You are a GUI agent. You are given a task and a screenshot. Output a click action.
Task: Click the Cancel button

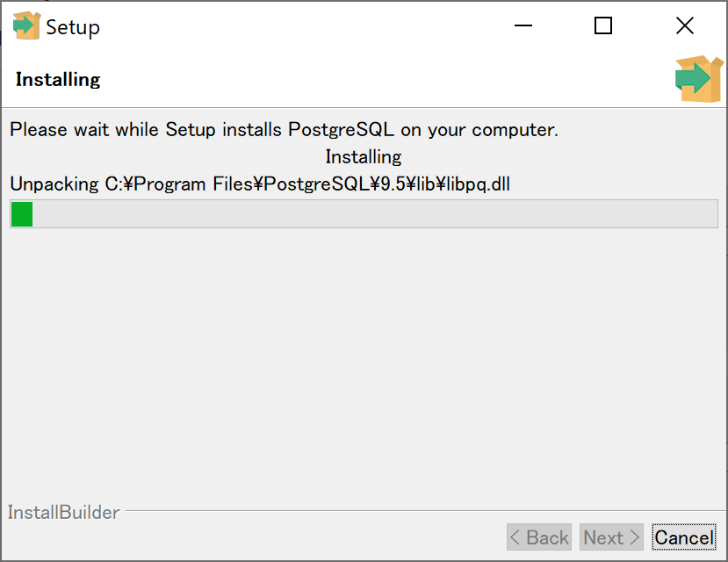[x=684, y=537]
